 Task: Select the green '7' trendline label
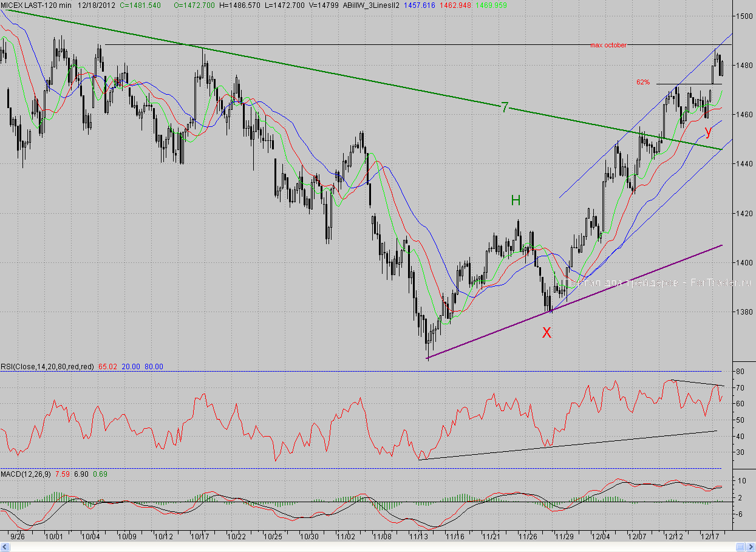[x=504, y=108]
